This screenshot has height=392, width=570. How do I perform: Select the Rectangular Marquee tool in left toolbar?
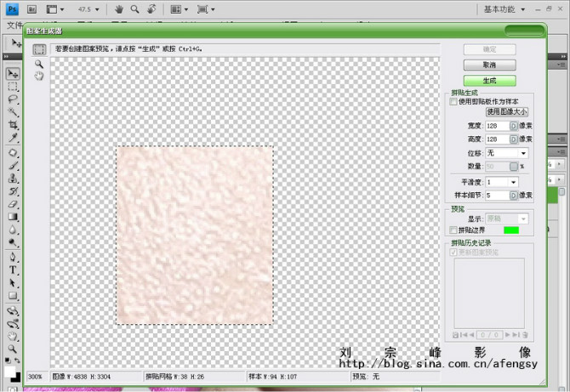click(x=13, y=87)
